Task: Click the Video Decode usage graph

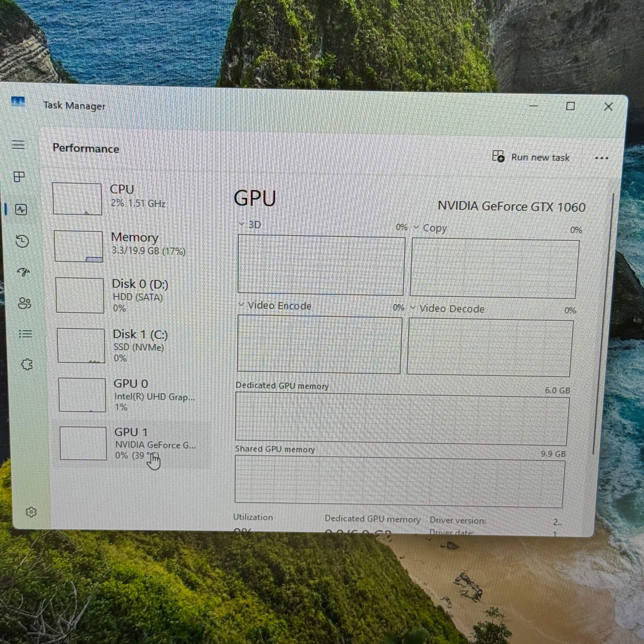Action: click(490, 348)
